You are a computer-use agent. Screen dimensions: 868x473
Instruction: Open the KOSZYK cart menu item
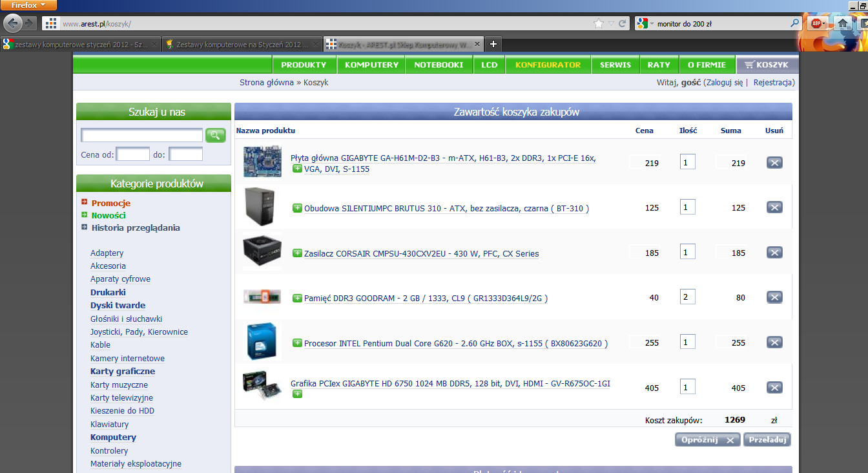(767, 65)
